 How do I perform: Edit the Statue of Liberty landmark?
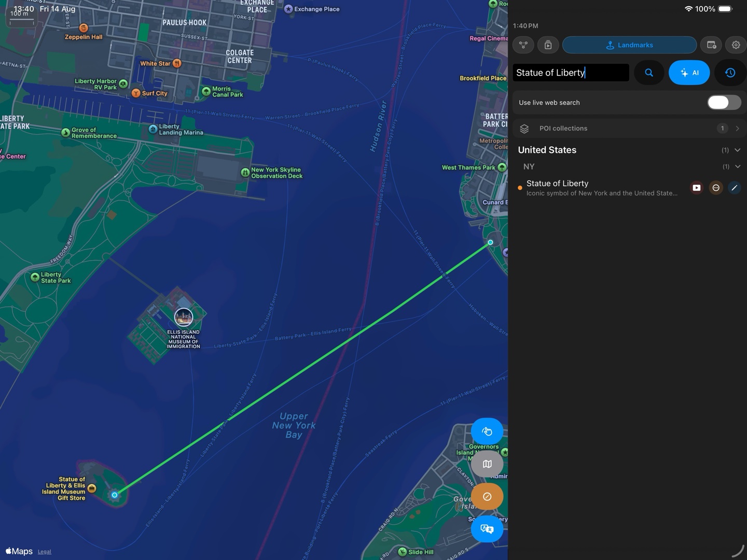point(734,188)
